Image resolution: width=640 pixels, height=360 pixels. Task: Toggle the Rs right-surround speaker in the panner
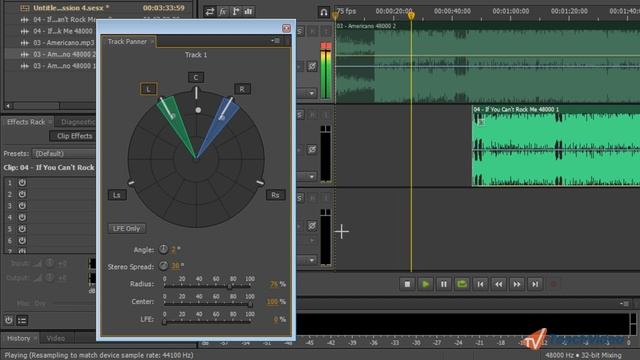click(275, 195)
